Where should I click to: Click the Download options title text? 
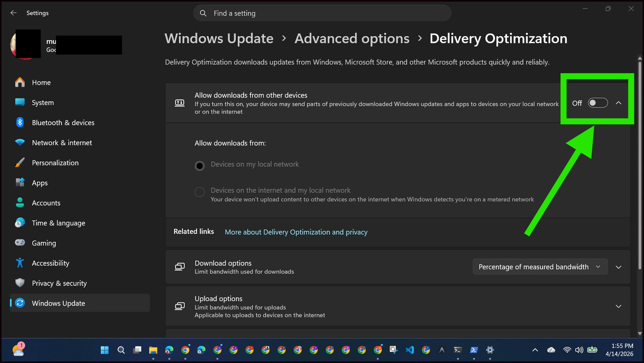223,263
